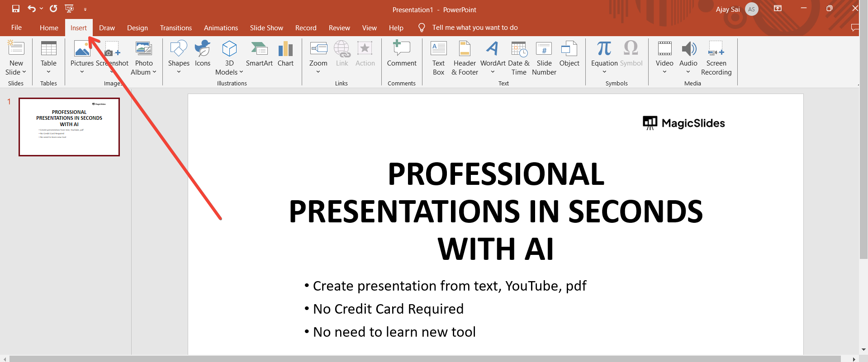Open the Icons gallery
This screenshot has height=362, width=868.
(202, 53)
